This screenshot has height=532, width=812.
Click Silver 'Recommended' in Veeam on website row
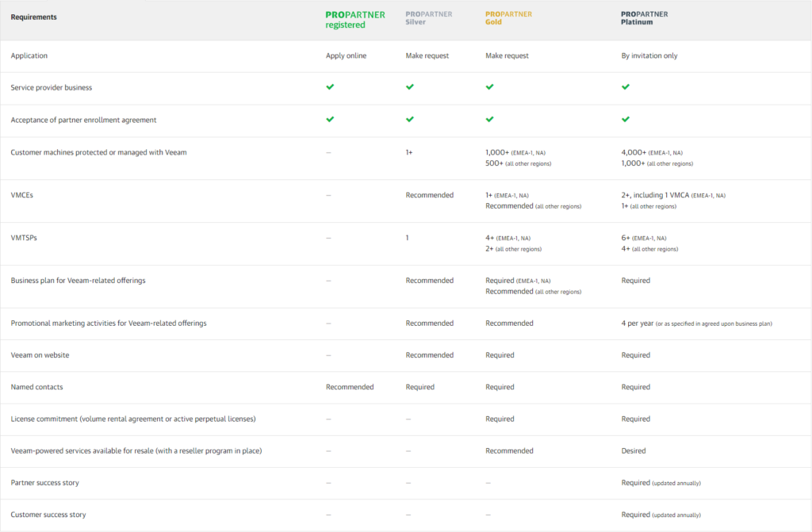429,355
